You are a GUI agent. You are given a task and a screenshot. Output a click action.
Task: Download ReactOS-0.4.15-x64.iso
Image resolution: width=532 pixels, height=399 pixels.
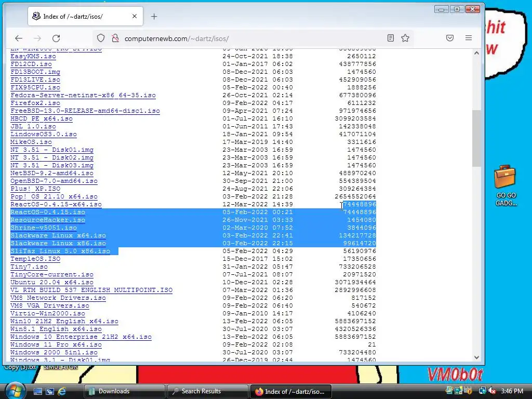[x=56, y=205]
